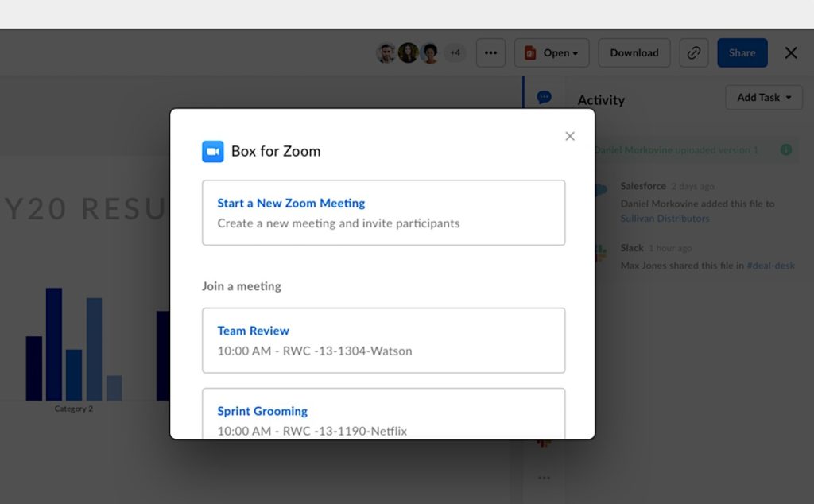The height and width of the screenshot is (504, 814).
Task: Click the PowerPoint icon on Open button
Action: click(530, 53)
